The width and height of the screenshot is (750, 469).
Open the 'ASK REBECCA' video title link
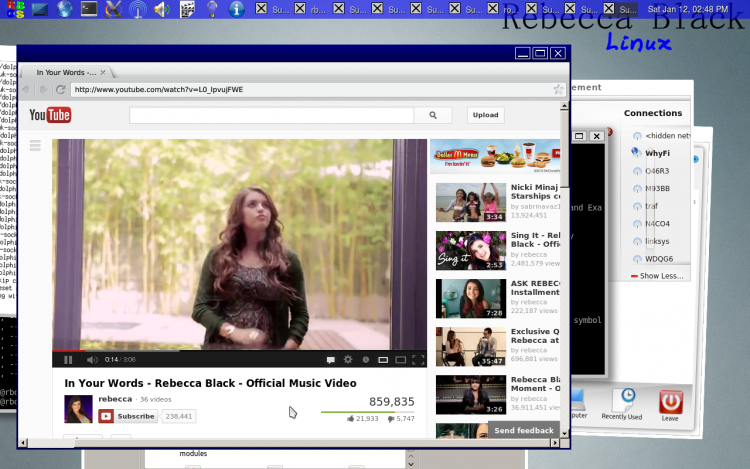point(535,288)
